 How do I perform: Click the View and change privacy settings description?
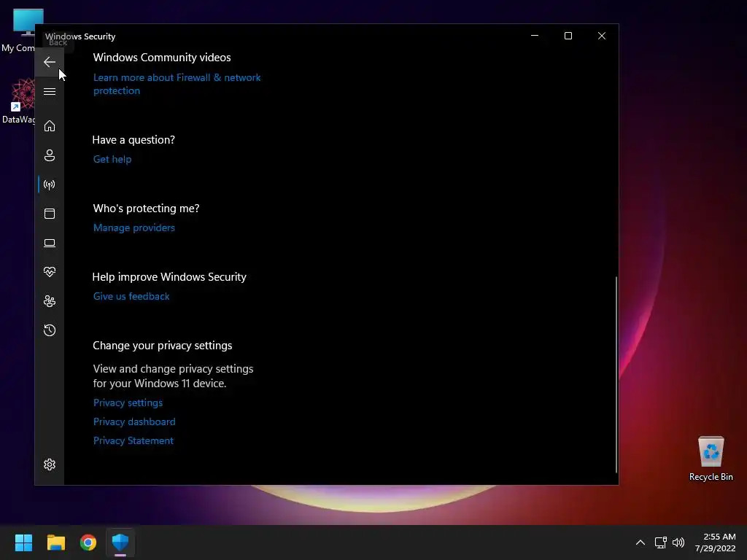(173, 376)
